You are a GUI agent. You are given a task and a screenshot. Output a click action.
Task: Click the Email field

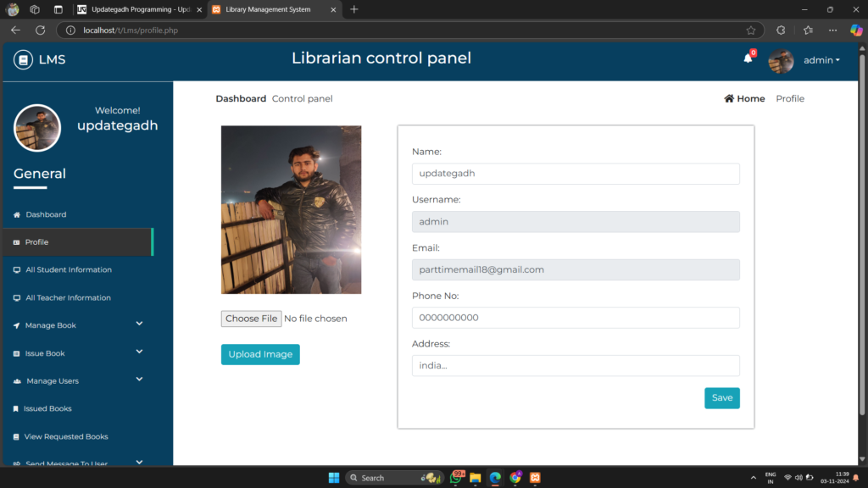576,270
